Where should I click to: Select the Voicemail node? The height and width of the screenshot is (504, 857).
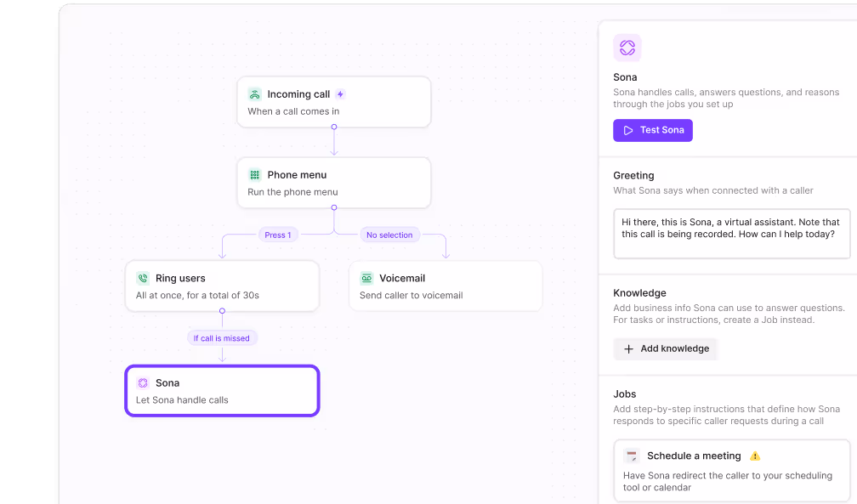[446, 286]
